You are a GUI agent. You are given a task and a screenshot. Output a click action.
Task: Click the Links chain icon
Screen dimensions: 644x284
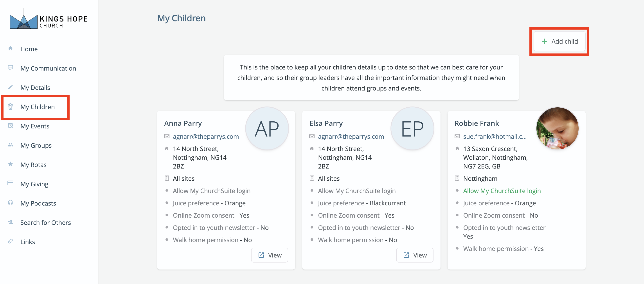point(10,241)
